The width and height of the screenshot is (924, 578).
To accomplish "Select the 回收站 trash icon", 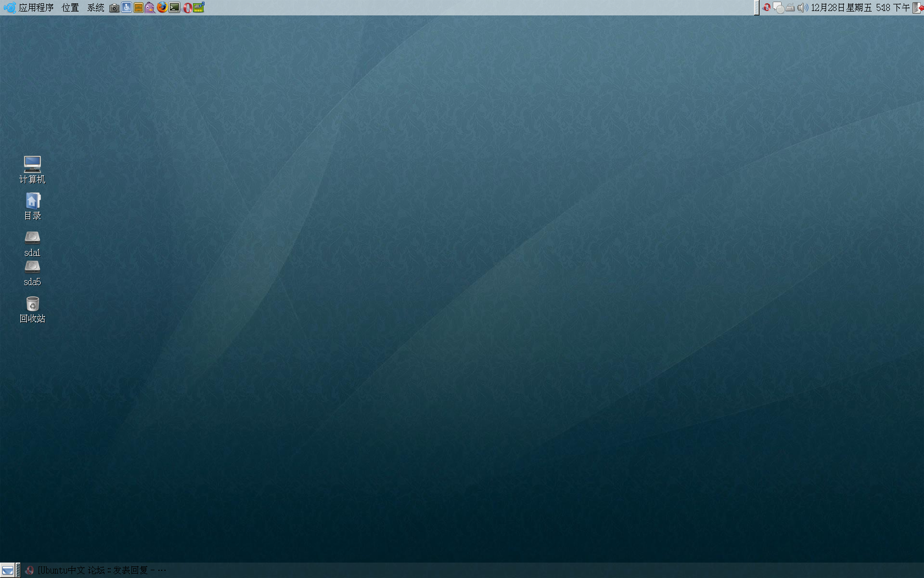I will 32,309.
